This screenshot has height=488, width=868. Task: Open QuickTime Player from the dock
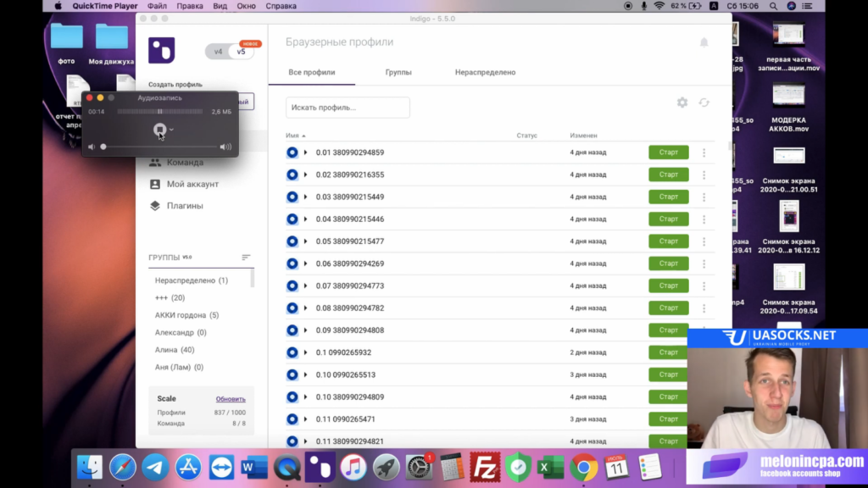tap(287, 468)
